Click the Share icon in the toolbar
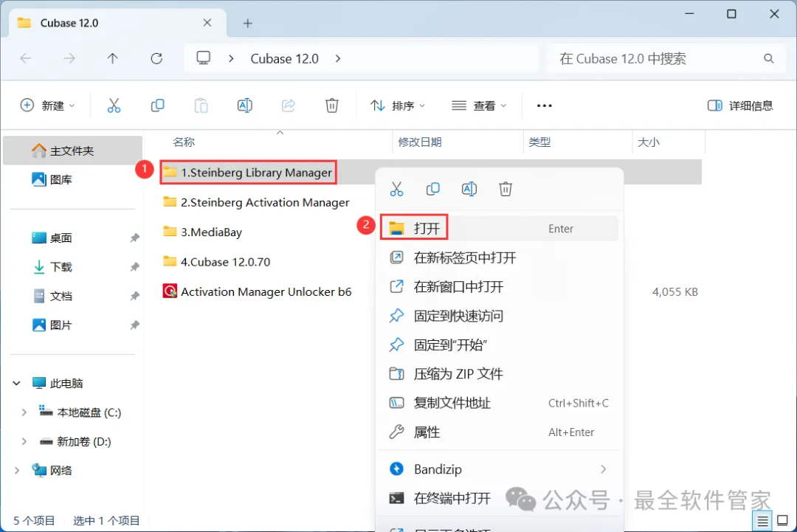This screenshot has height=532, width=797. [289, 106]
